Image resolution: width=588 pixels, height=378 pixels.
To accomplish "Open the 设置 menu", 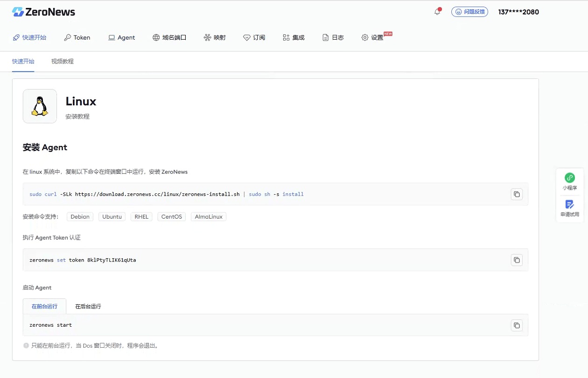I will (372, 37).
